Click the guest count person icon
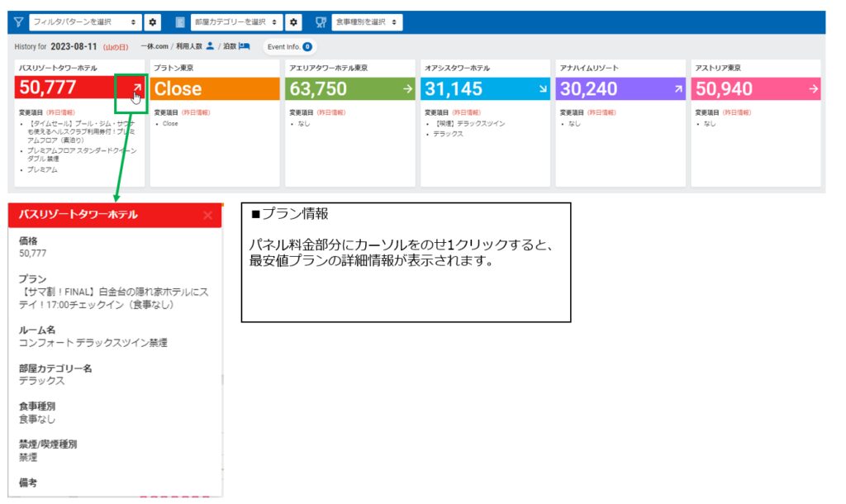The height and width of the screenshot is (504, 846). coord(210,47)
